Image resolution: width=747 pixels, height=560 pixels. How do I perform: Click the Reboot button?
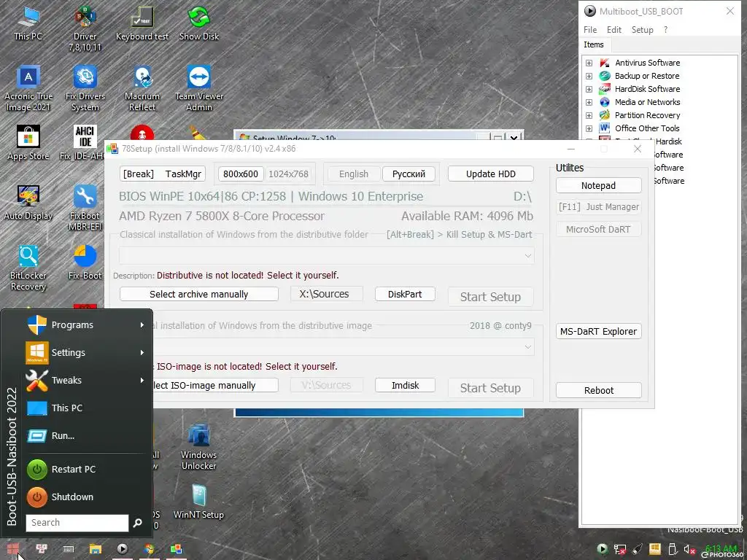click(598, 390)
